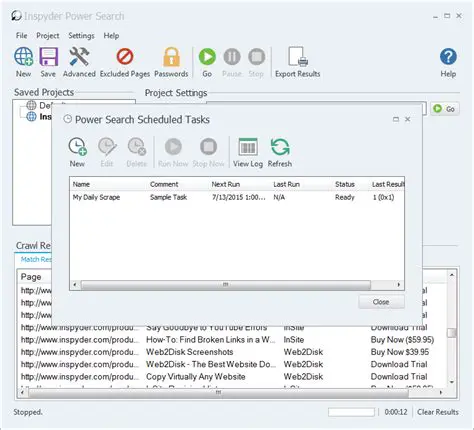474x430 pixels.
Task: Click the Save floppy disk icon
Action: coord(49,57)
